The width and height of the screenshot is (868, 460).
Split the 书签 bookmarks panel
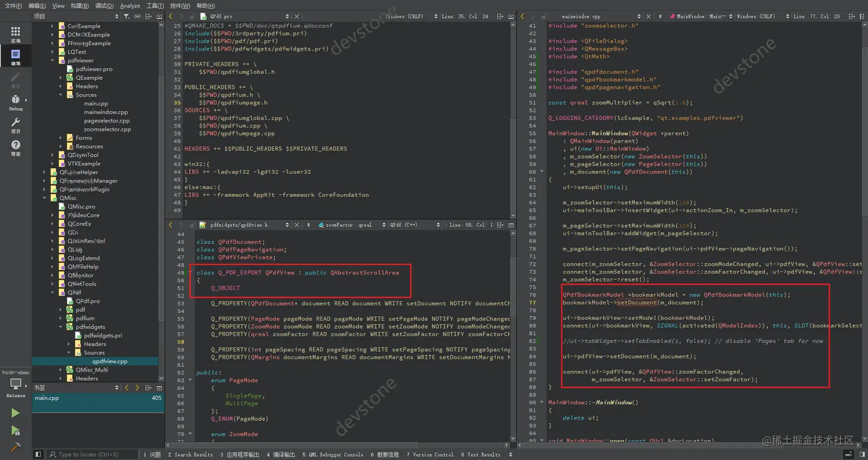click(148, 388)
